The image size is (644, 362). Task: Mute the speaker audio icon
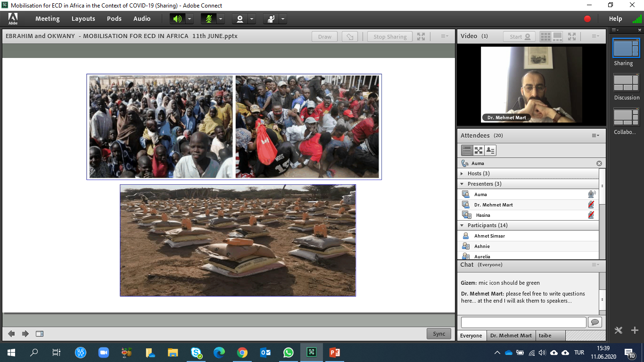tap(177, 19)
